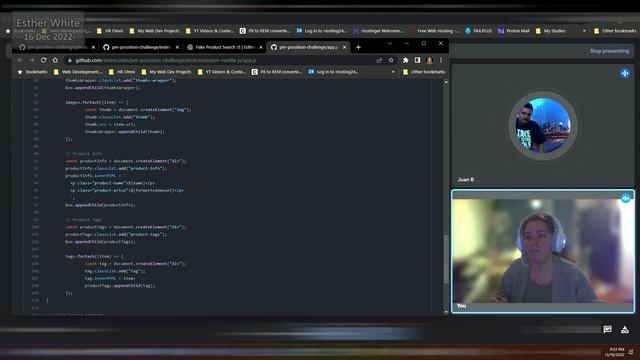
Task: Click the audio indicator on the You tile
Action: (625, 198)
